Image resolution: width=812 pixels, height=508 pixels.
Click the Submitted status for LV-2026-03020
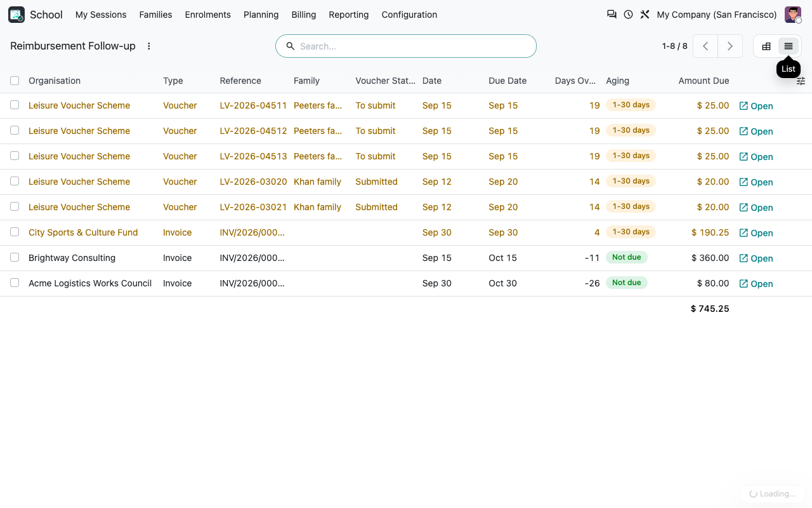pyautogui.click(x=376, y=182)
